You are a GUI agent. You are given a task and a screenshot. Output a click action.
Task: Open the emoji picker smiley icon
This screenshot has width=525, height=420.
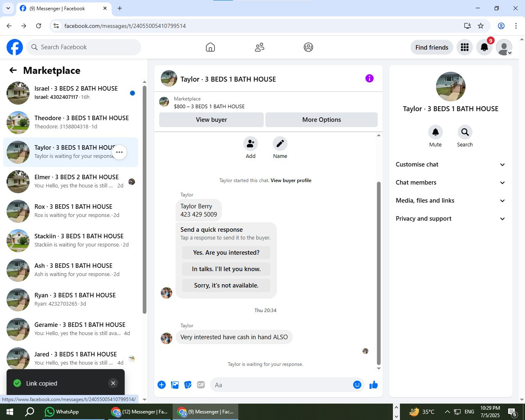pyautogui.click(x=357, y=385)
